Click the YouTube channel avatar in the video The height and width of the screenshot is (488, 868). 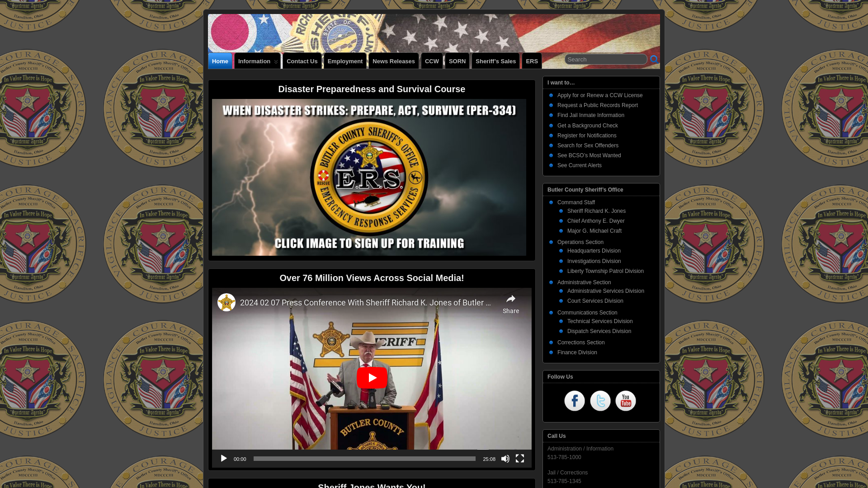coord(226,302)
